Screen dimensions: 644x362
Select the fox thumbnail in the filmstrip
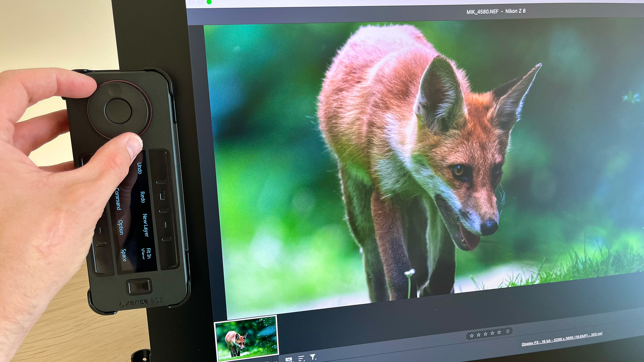click(x=247, y=338)
